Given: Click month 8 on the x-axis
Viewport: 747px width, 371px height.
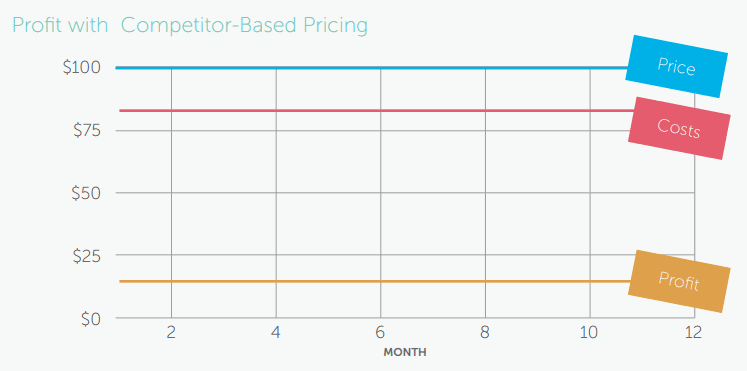Looking at the screenshot, I should coord(485,332).
